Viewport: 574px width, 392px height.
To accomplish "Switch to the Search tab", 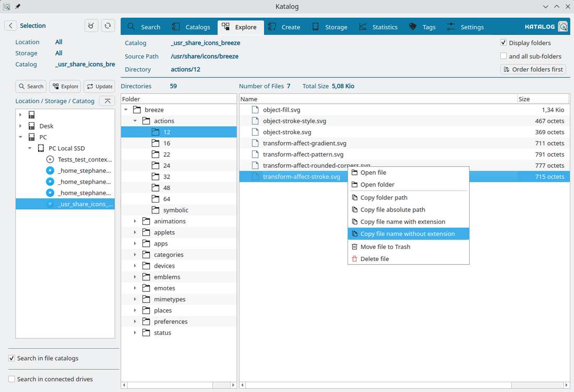I will point(144,27).
